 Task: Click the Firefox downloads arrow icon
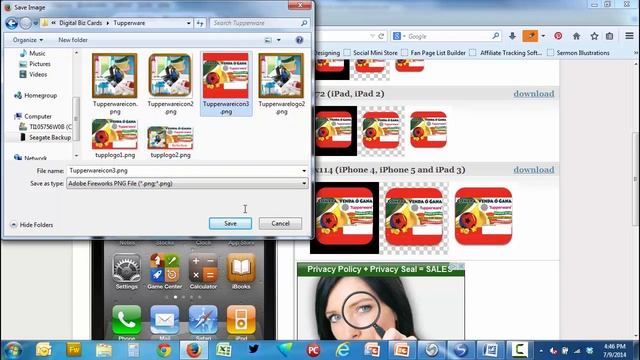pyautogui.click(x=512, y=36)
